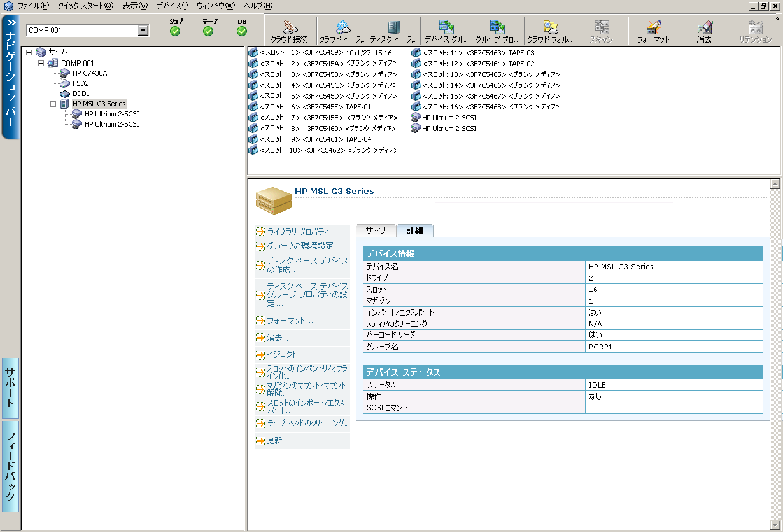Select the slot 16 <3F7C5468> entry

point(486,107)
